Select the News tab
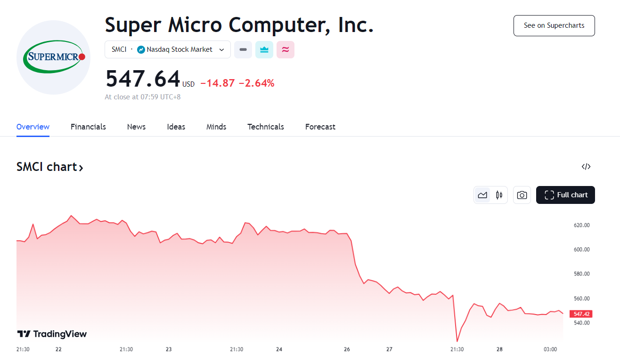Image resolution: width=620 pixels, height=364 pixels. click(136, 127)
